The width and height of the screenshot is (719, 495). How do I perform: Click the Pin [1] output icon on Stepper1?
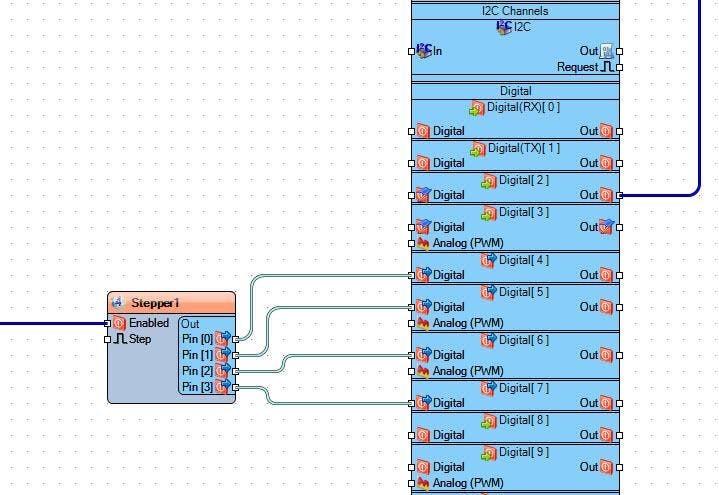223,355
